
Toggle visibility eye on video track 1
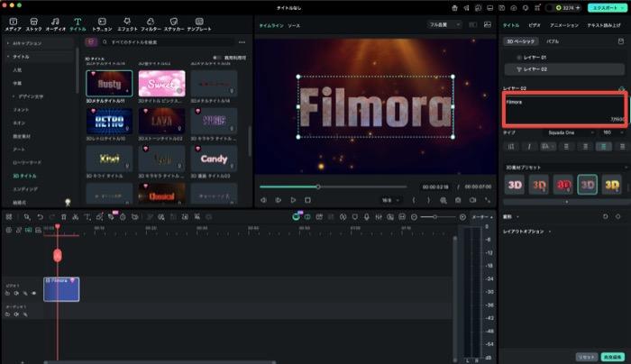coord(34,293)
